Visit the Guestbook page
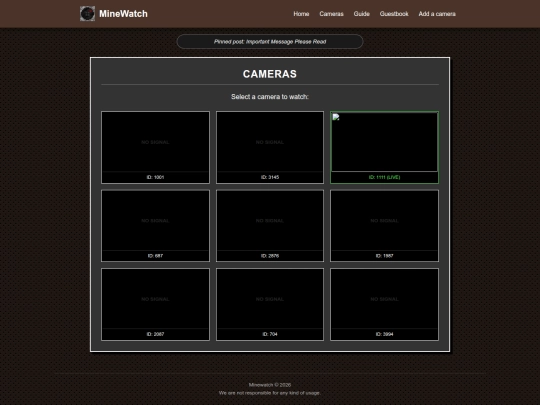 click(x=394, y=14)
